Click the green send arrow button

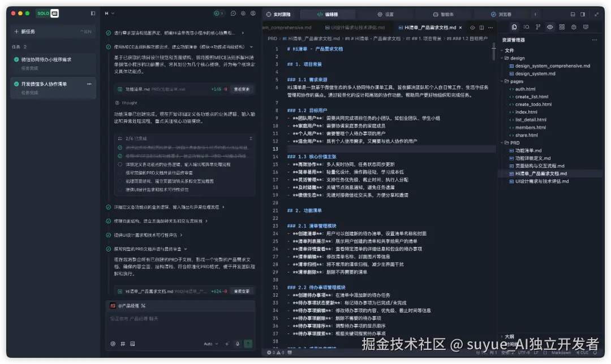pyautogui.click(x=248, y=344)
